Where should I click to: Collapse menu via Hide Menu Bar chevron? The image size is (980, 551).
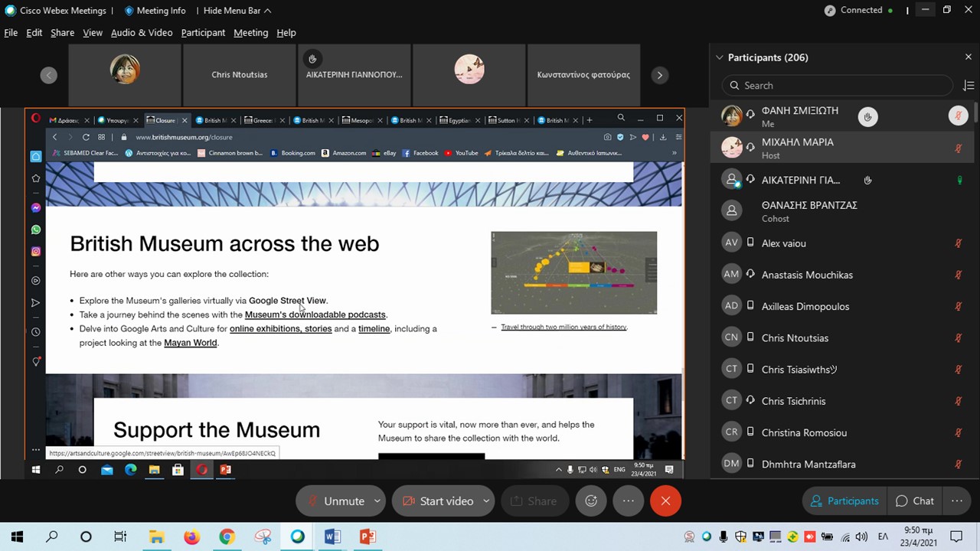[x=267, y=11]
